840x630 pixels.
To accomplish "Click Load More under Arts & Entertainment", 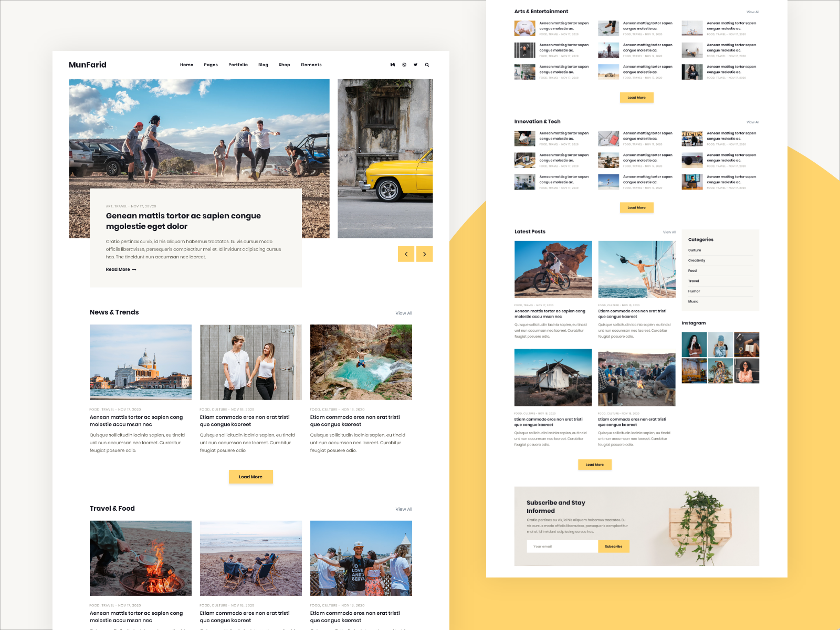I will click(x=637, y=98).
